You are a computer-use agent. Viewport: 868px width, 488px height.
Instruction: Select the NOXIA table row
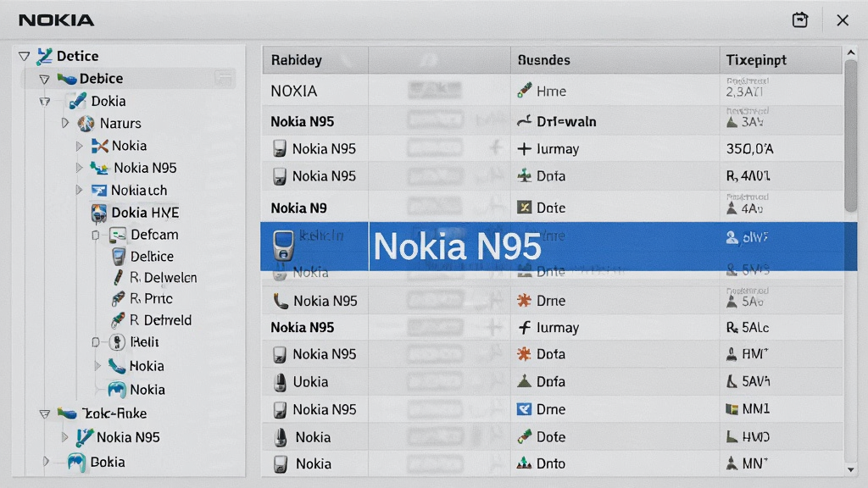[552, 90]
